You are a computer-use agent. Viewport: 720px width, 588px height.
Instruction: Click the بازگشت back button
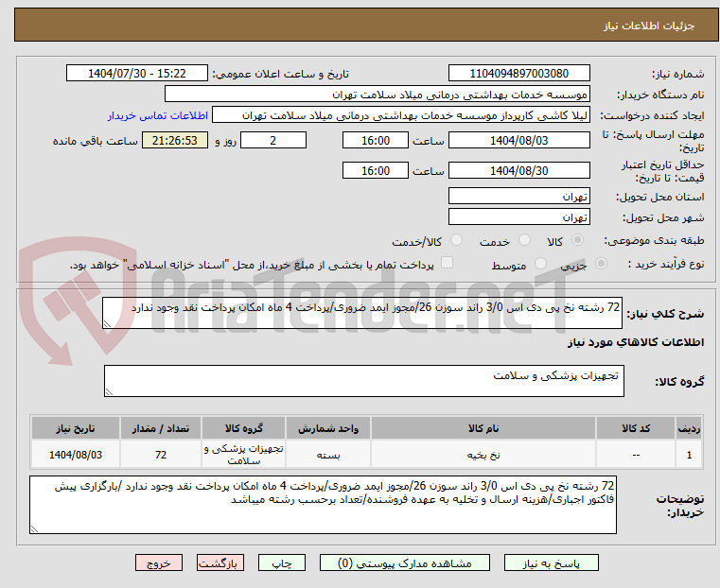coord(220,562)
